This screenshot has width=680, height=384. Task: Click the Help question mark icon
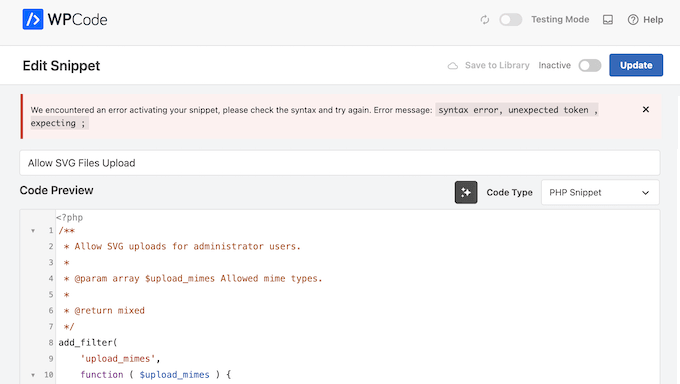(633, 20)
